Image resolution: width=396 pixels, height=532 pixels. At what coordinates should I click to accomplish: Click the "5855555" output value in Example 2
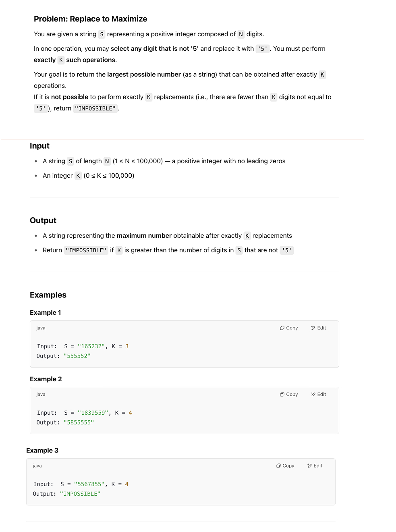79,423
